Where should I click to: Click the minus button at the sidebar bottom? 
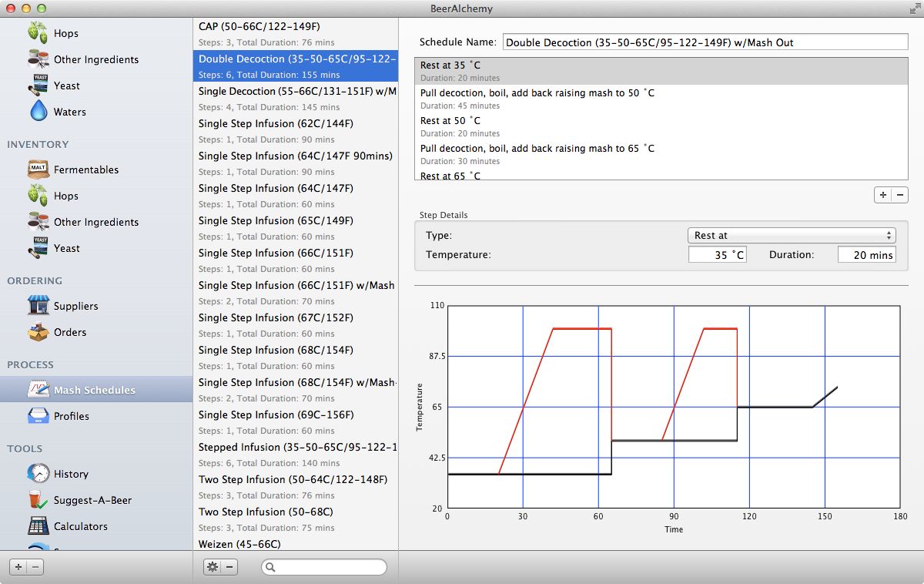[x=35, y=567]
